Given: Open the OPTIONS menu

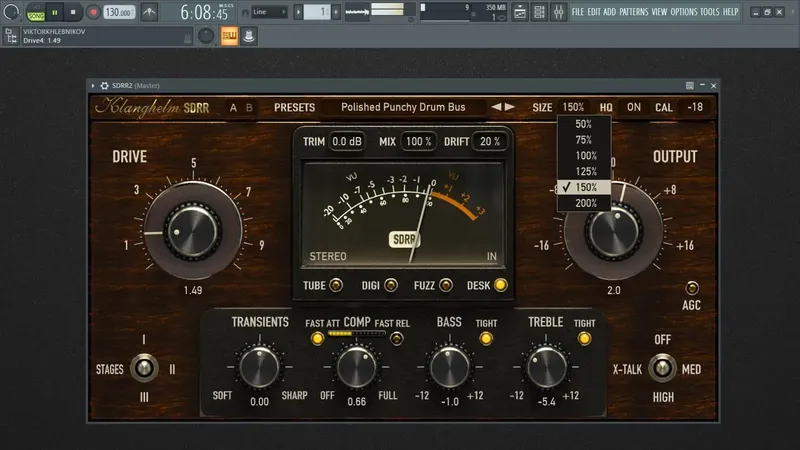Looking at the screenshot, I should coord(683,12).
